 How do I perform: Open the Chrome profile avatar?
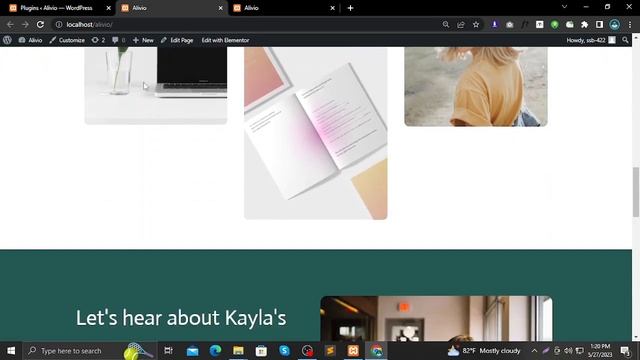(x=615, y=24)
